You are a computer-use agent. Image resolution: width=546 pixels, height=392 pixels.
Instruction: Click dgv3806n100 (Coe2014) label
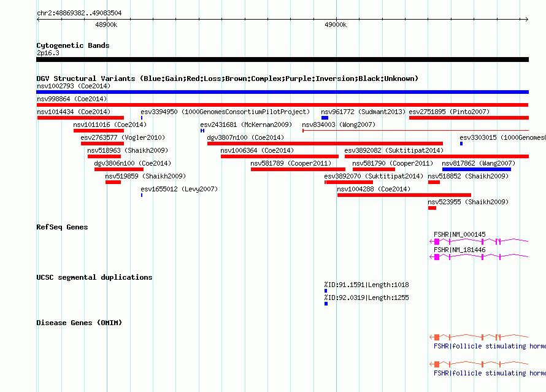(x=133, y=163)
